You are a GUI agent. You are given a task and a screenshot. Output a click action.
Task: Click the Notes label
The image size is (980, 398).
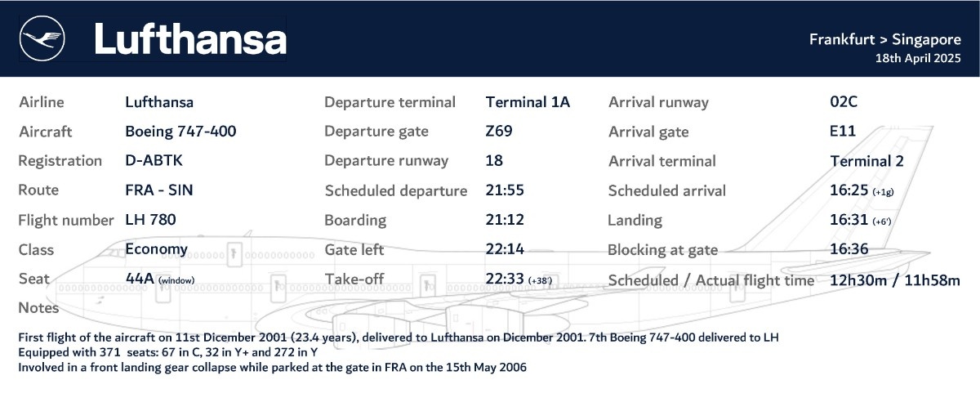pyautogui.click(x=38, y=308)
